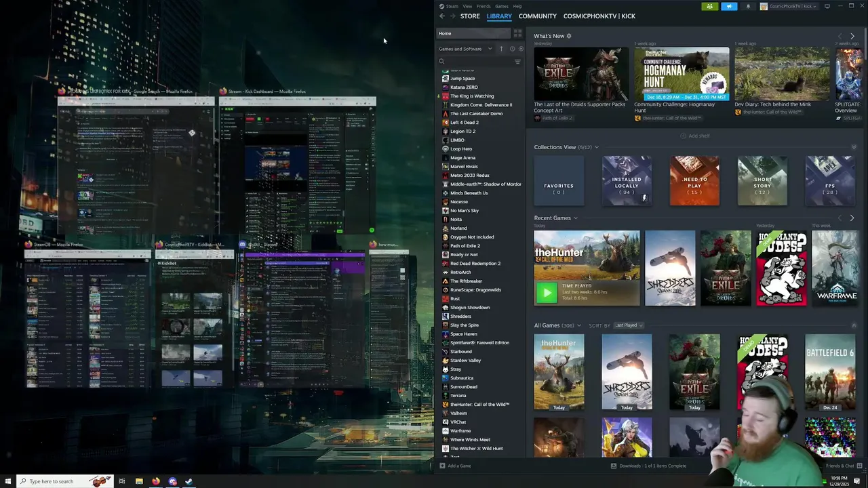Go back with the Steam back arrow
The height and width of the screenshot is (488, 868).
[x=442, y=16]
